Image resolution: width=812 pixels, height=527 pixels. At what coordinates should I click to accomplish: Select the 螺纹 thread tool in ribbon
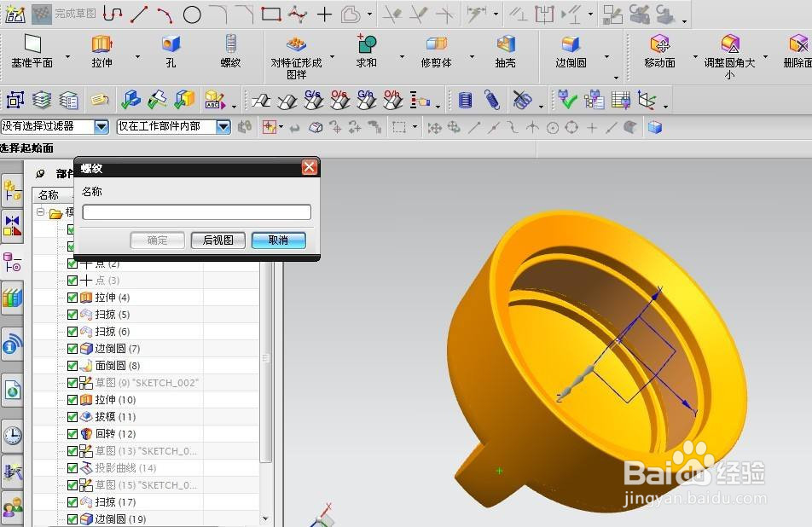230,51
